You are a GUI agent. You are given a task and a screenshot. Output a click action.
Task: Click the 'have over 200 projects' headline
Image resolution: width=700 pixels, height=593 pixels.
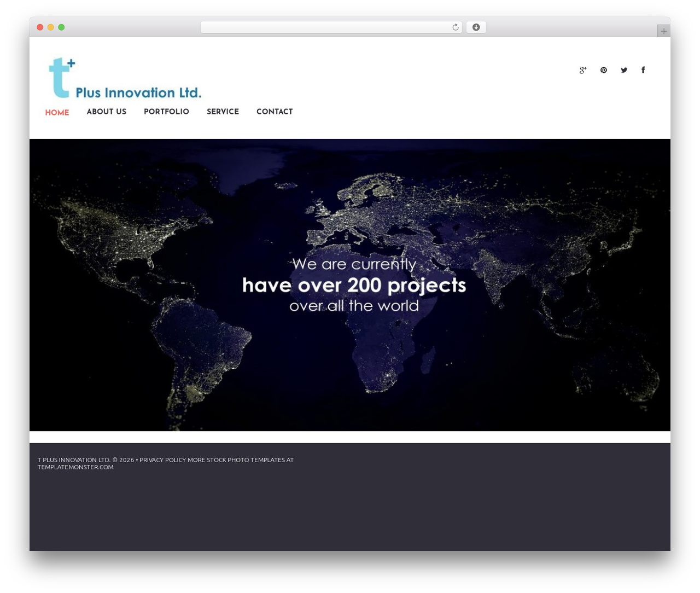pos(354,285)
